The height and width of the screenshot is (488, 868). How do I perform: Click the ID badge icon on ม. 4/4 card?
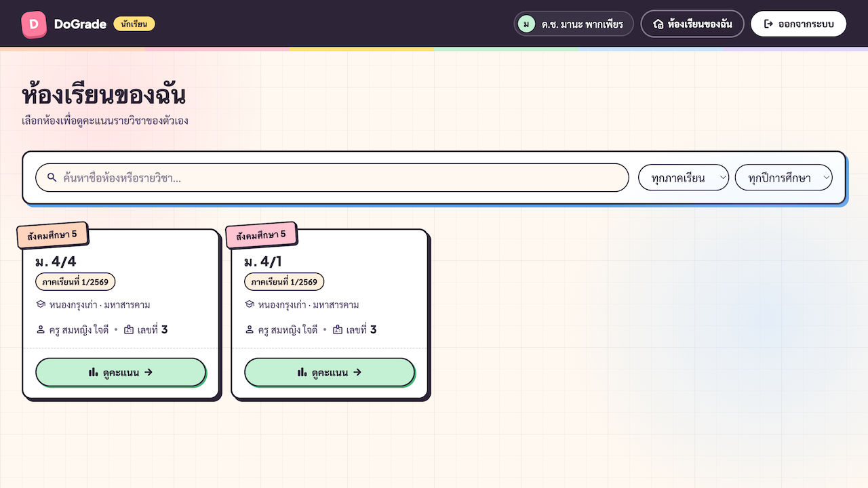(129, 330)
